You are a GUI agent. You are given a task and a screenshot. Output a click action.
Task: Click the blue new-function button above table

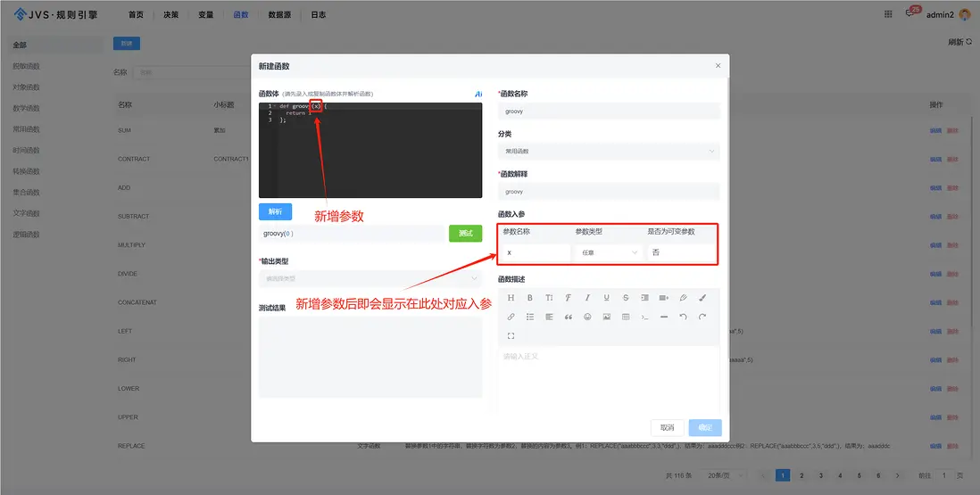126,43
